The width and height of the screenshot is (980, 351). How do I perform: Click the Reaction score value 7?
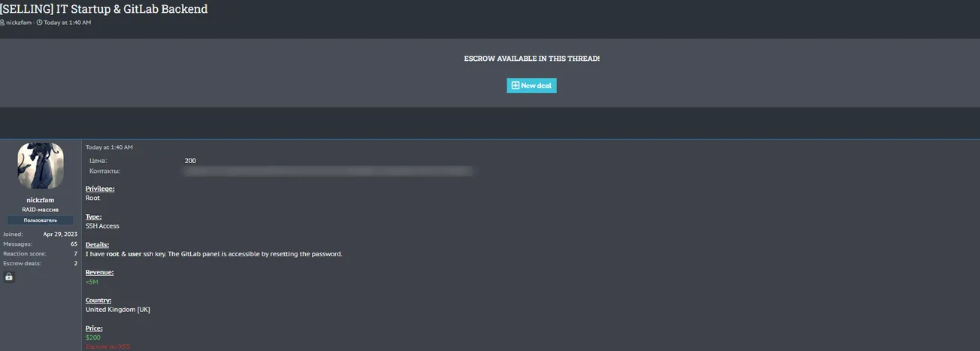coord(75,254)
